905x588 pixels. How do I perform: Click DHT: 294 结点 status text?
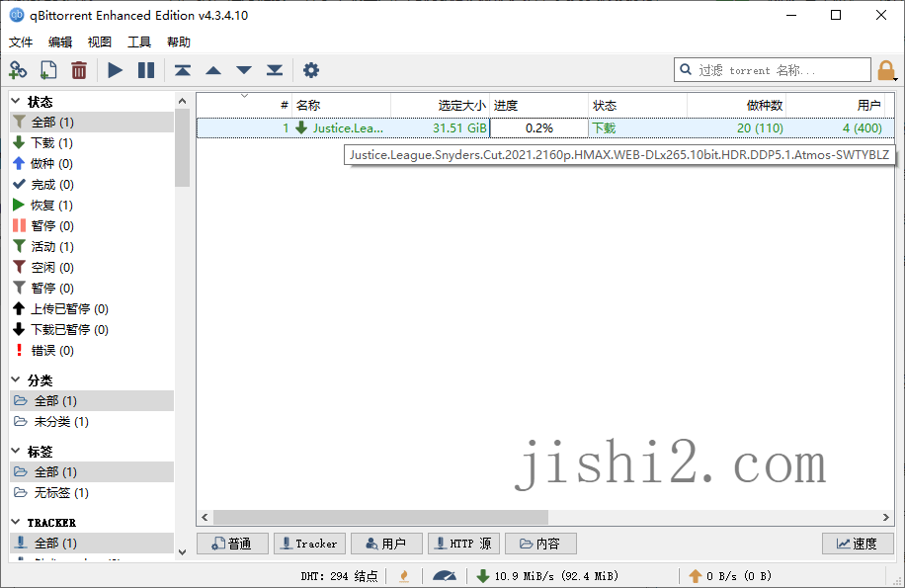tap(339, 576)
